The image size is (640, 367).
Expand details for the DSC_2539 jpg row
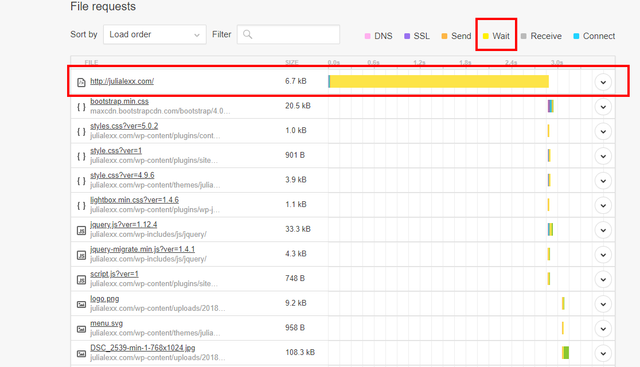coord(603,354)
